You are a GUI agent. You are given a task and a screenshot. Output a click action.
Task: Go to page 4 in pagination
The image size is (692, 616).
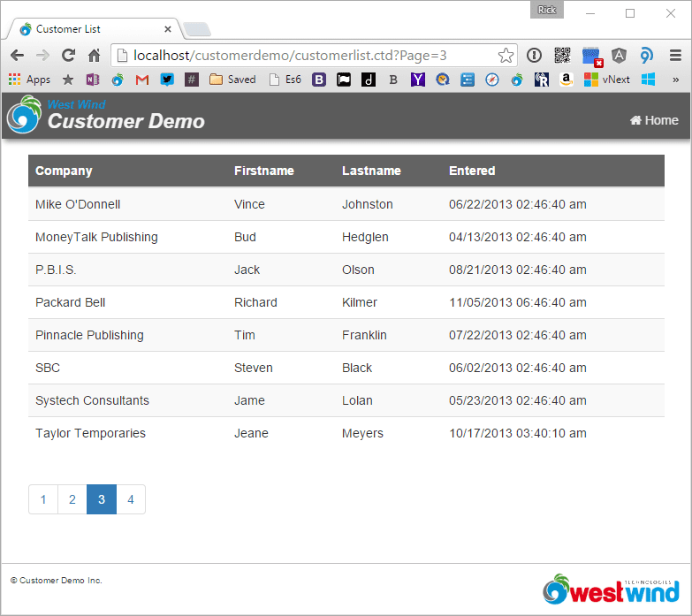131,499
